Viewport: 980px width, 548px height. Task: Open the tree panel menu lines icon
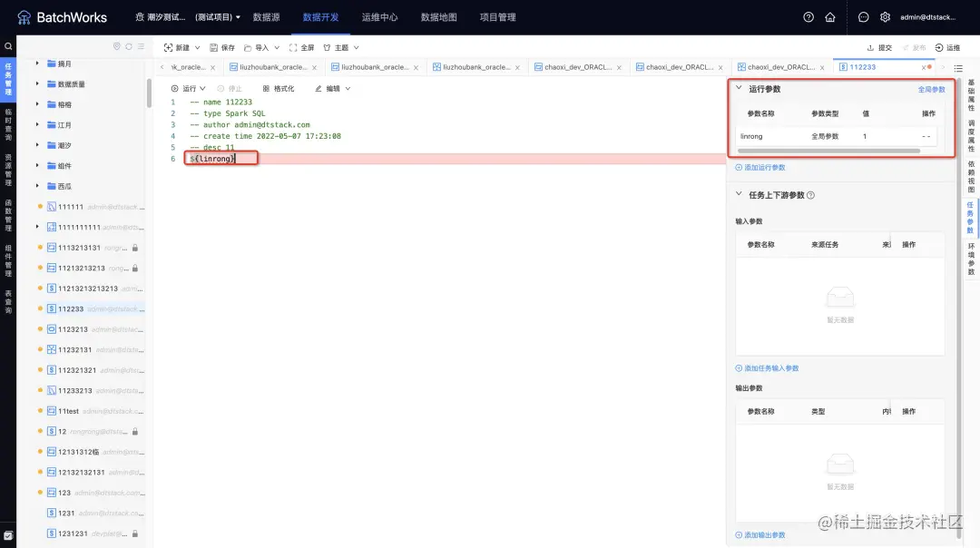(142, 46)
